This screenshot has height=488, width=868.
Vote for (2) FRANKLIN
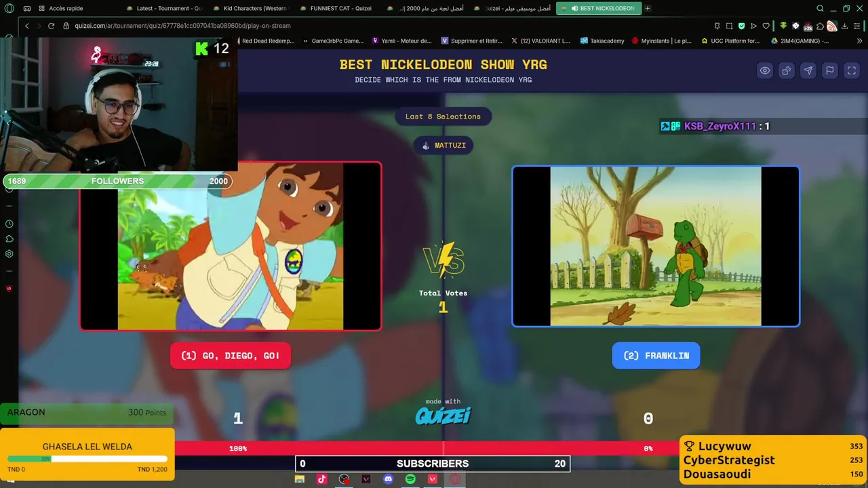tap(656, 355)
